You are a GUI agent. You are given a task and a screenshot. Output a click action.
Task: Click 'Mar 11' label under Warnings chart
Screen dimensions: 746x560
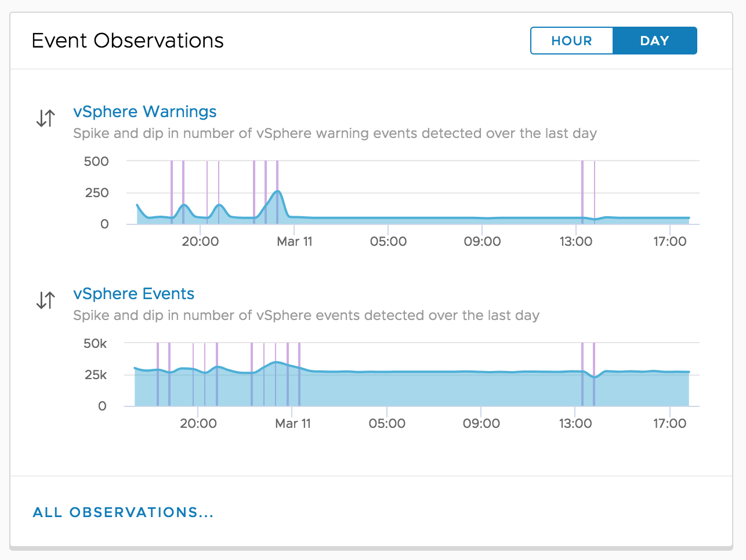pyautogui.click(x=295, y=241)
